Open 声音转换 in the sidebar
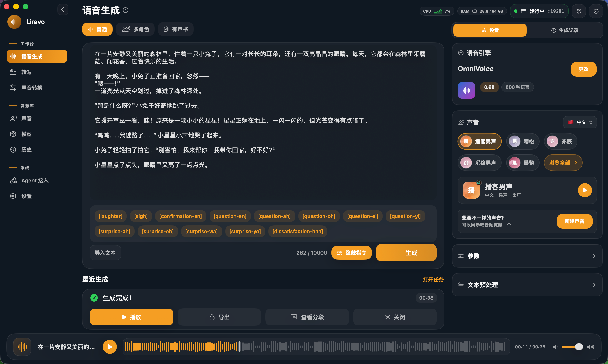Image resolution: width=608 pixels, height=364 pixels. click(x=37, y=88)
